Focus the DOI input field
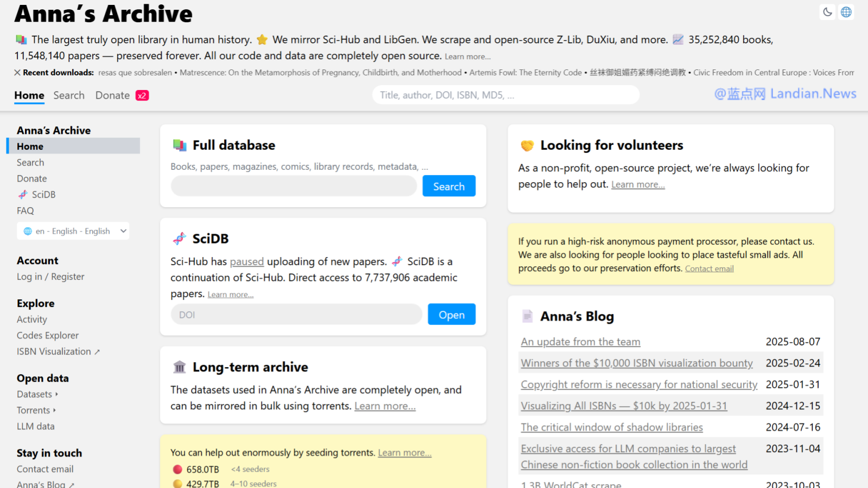This screenshot has width=868, height=488. 296,314
